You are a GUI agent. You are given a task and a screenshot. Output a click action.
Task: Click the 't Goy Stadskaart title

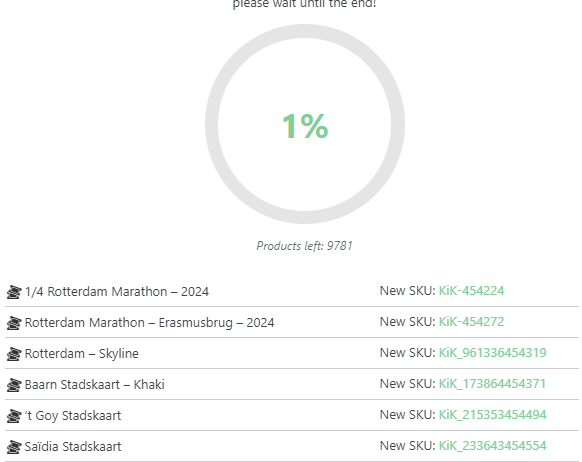(x=73, y=416)
